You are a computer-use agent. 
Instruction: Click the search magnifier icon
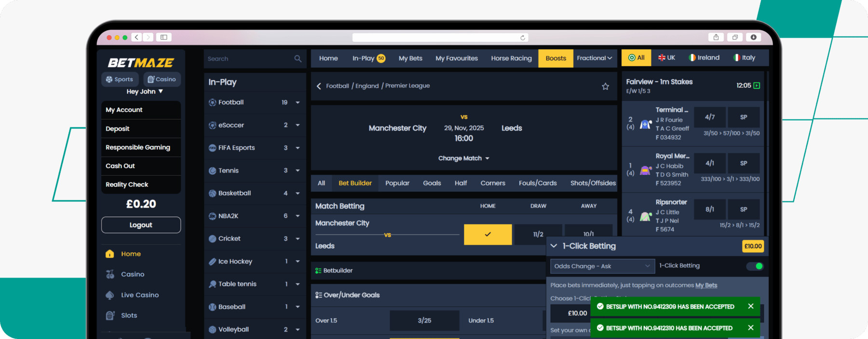coord(298,58)
